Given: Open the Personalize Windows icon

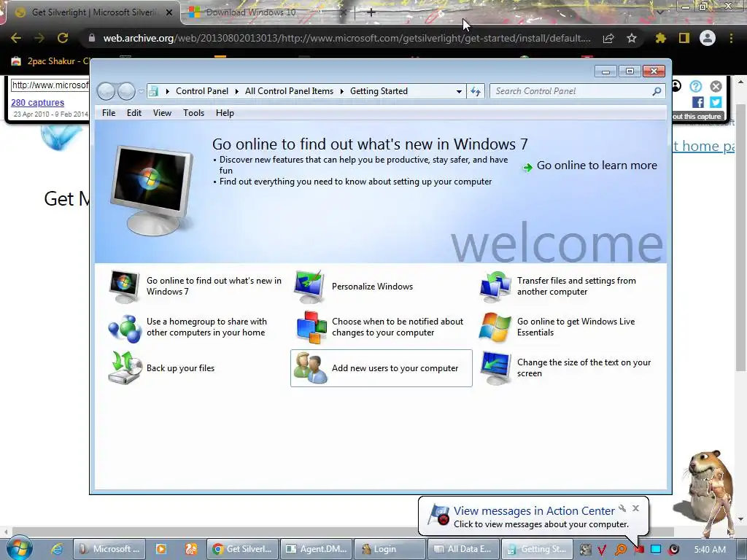Looking at the screenshot, I should click(x=309, y=286).
